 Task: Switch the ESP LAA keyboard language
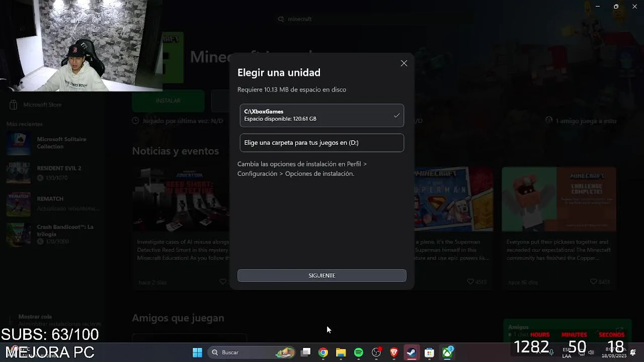click(567, 352)
